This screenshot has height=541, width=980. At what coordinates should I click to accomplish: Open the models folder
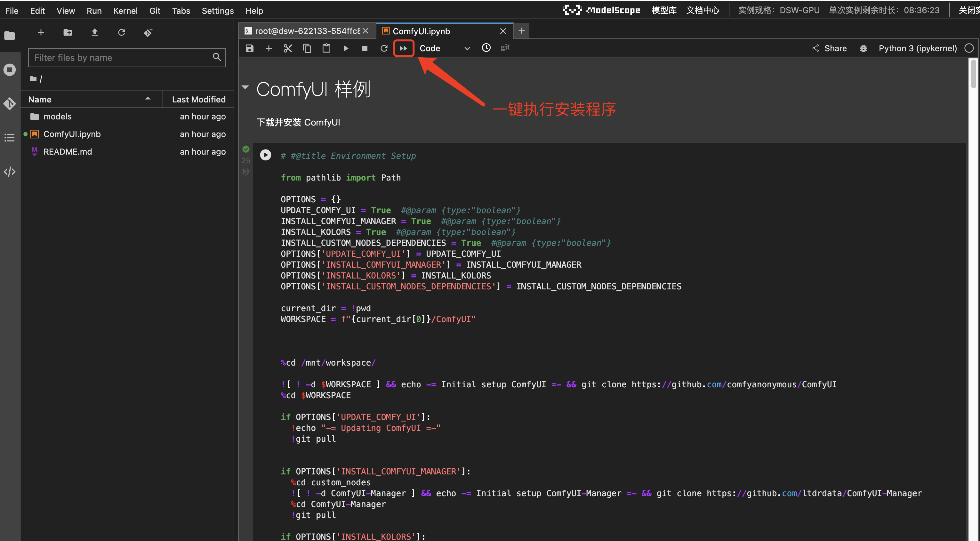click(x=127, y=117)
